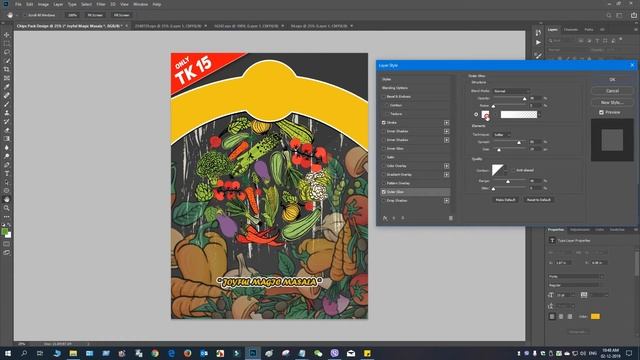Viewport: 640px width, 360px height.
Task: Click the New Style button
Action: (612, 102)
